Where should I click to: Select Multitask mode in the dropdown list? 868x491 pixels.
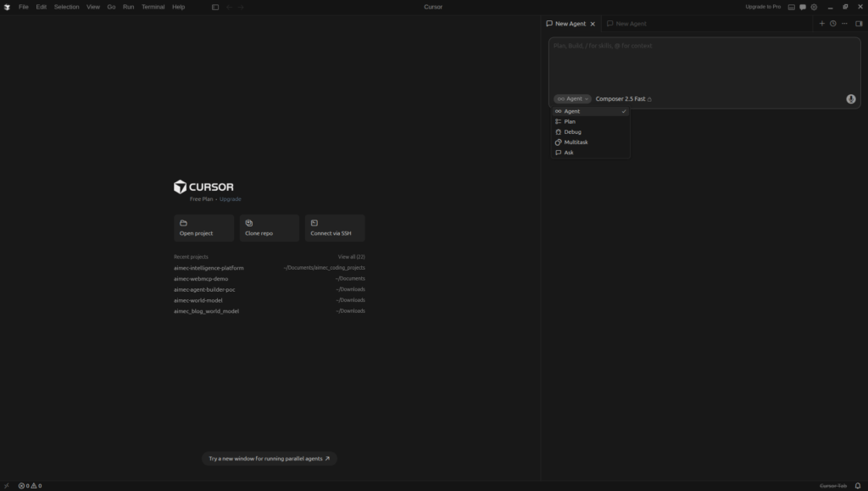pos(591,142)
